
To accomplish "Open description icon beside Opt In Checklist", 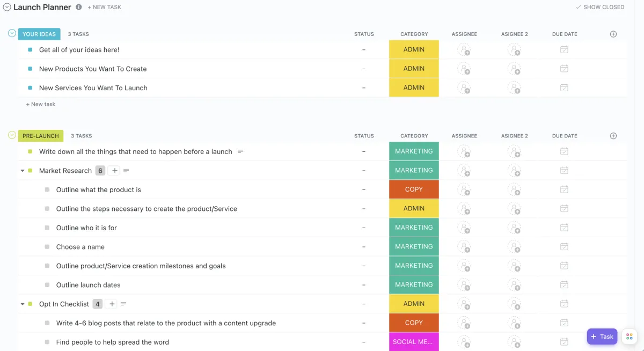I will pyautogui.click(x=123, y=304).
